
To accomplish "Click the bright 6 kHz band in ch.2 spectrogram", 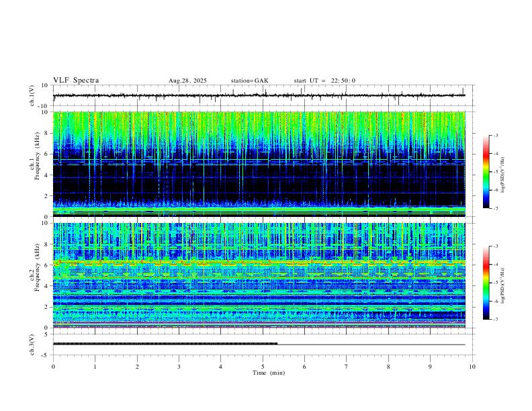I will (259, 262).
